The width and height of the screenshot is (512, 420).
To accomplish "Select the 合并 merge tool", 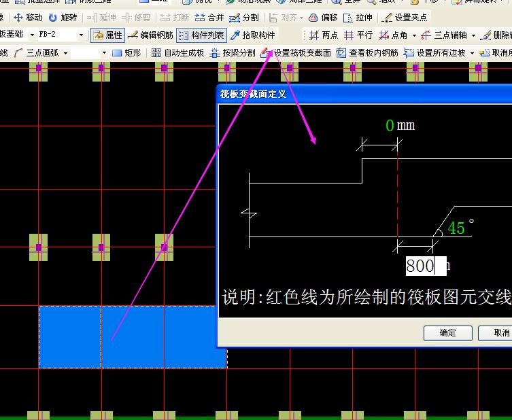I will (209, 17).
